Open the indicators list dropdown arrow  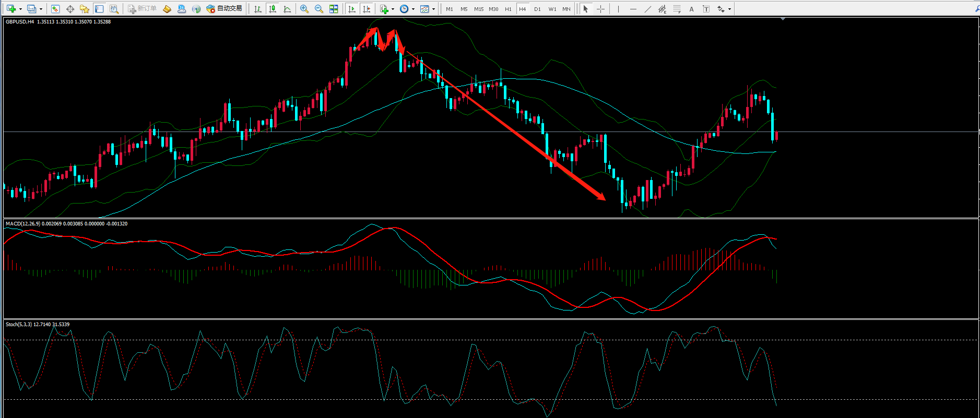coord(393,9)
